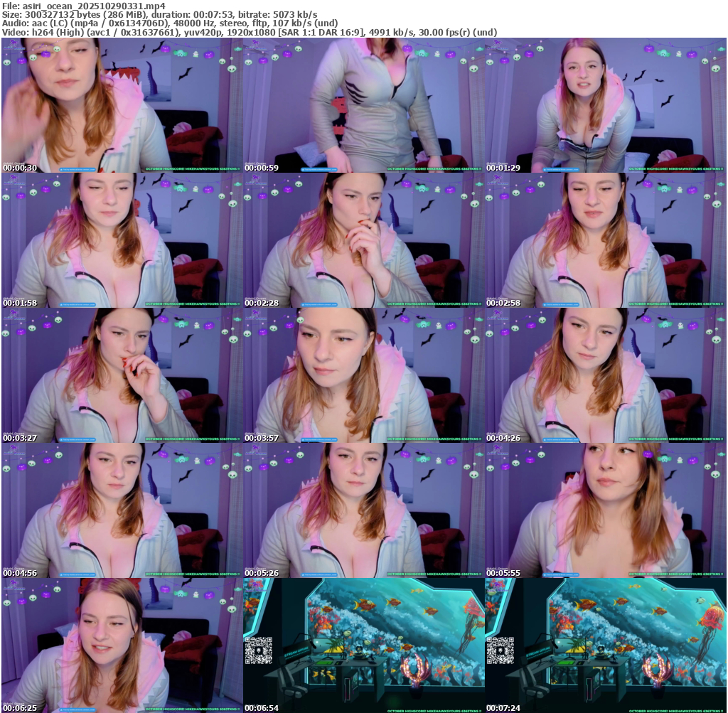Select the 00:04:56 preview thumbnail
Viewport: 728px width, 713px height.
pyautogui.click(x=122, y=510)
